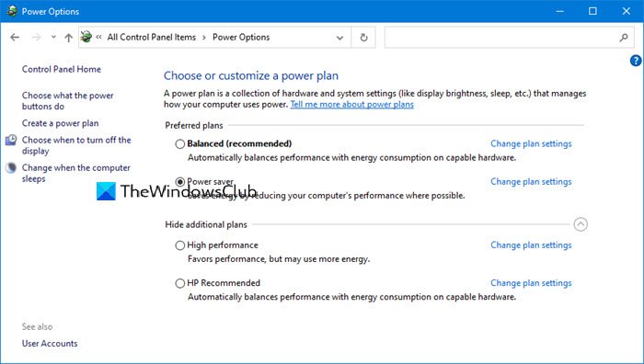The height and width of the screenshot is (364, 644).
Task: Open Help with the question mark icon
Action: 636,61
